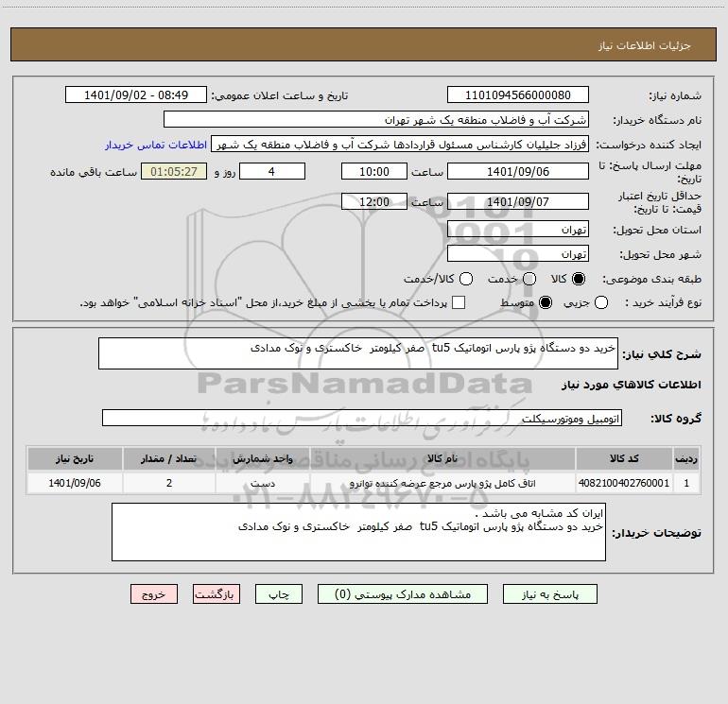Click the استان محل تحویل field تهران
This screenshot has height=704, width=728.
point(518,230)
